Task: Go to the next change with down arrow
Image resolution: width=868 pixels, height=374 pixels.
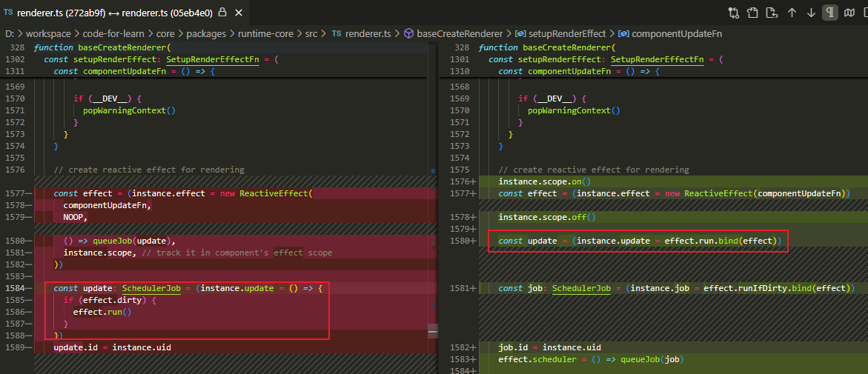Action: [811, 12]
